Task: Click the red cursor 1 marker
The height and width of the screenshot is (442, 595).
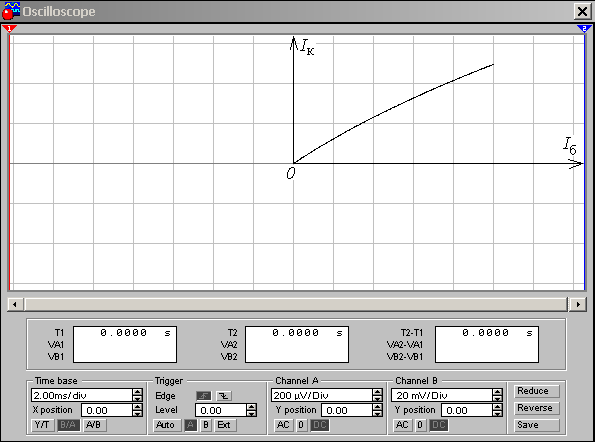Action: pos(9,28)
